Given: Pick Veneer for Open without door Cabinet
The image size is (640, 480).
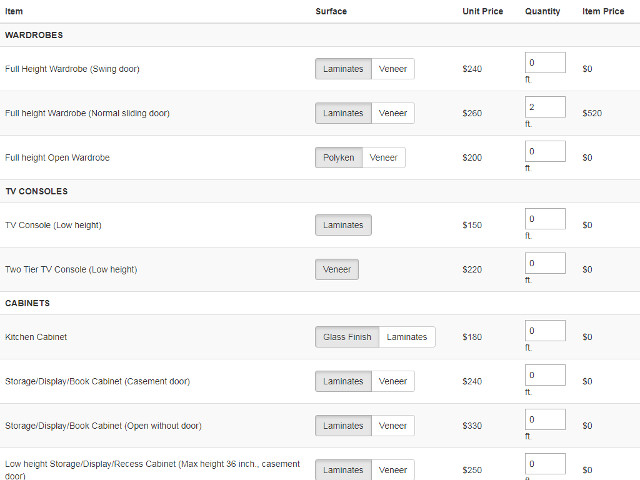Looking at the screenshot, I should (x=393, y=425).
